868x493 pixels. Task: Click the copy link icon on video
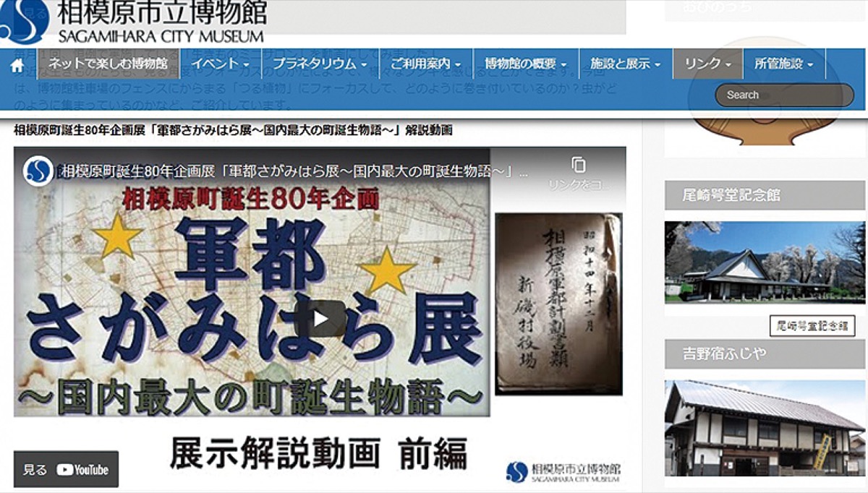tap(578, 166)
